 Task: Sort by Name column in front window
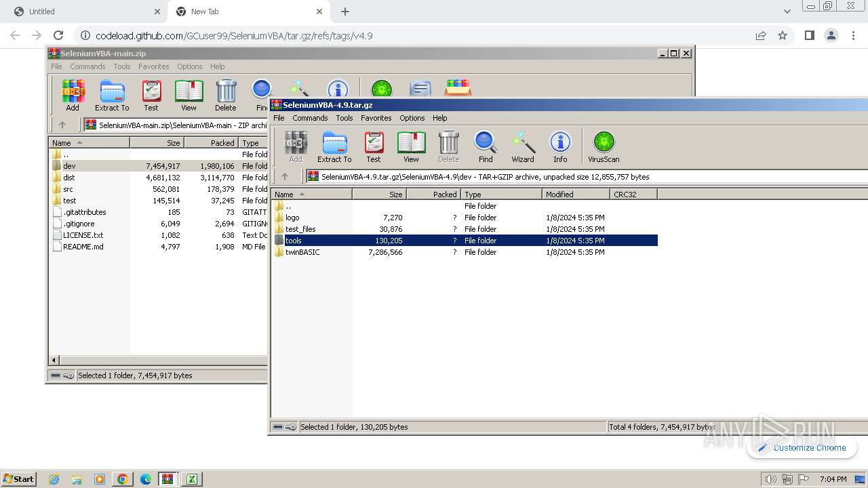[x=312, y=195]
